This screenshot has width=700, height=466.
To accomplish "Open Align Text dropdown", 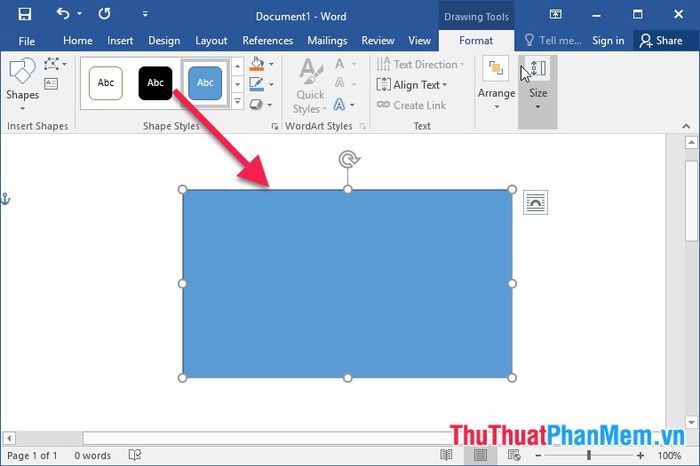I will [411, 85].
